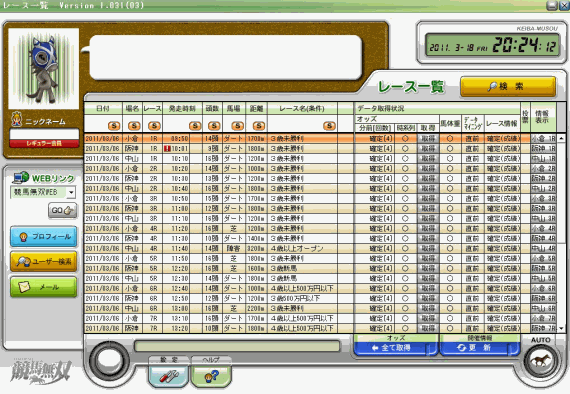Image resolution: width=570 pixels, height=394 pixels.
Task: Click the レギュラー会員 red badge
Action: (44, 143)
